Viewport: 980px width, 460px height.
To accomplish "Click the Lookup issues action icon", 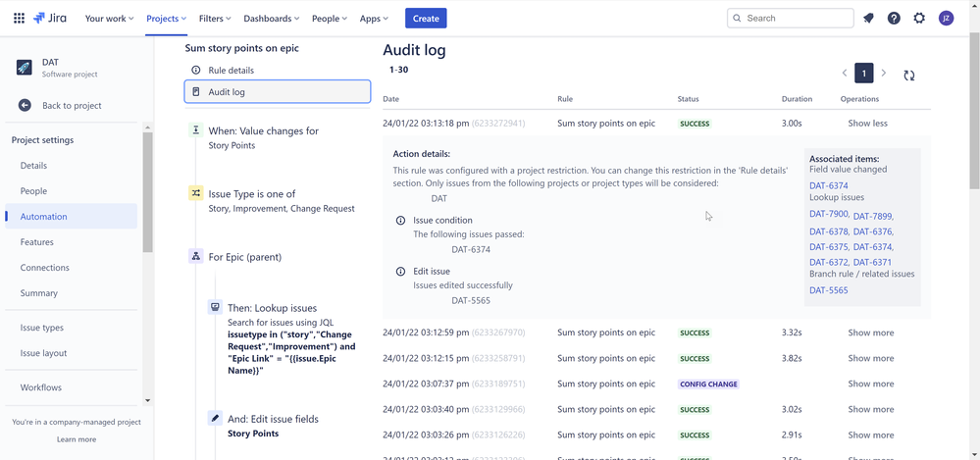I will click(215, 307).
